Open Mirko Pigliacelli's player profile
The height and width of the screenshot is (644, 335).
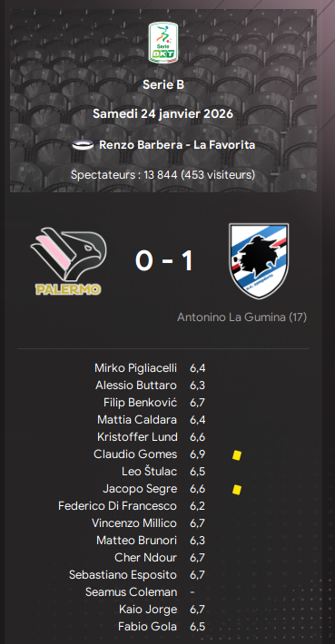[135, 368]
